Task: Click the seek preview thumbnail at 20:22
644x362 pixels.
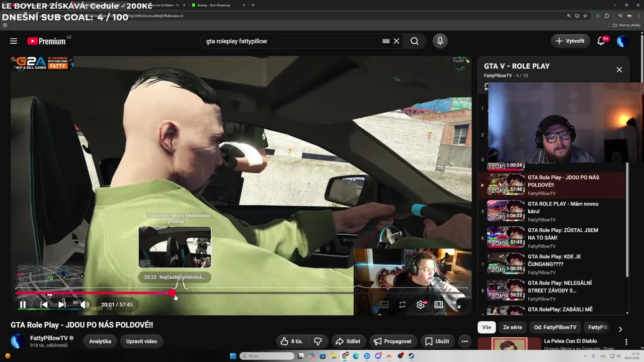Action: 175,247
